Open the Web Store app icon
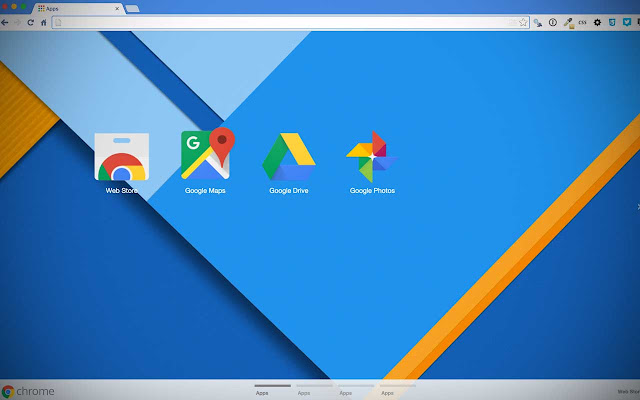Screen dimensions: 640x400 click(x=122, y=157)
